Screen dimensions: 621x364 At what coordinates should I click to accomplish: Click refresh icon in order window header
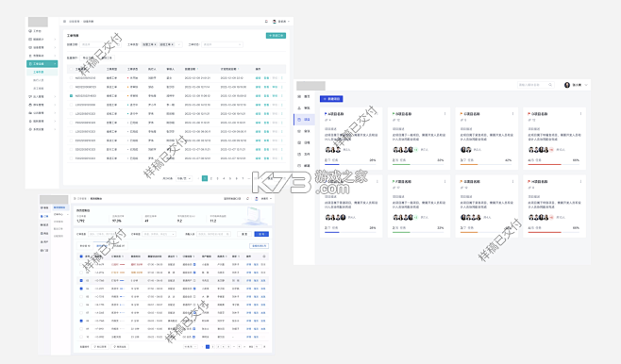pyautogui.click(x=248, y=199)
